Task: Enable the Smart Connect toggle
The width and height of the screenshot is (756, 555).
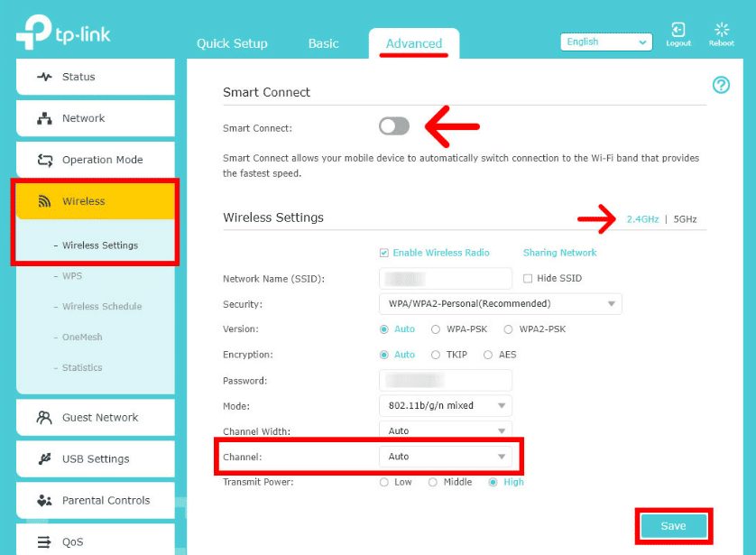Action: tap(393, 127)
